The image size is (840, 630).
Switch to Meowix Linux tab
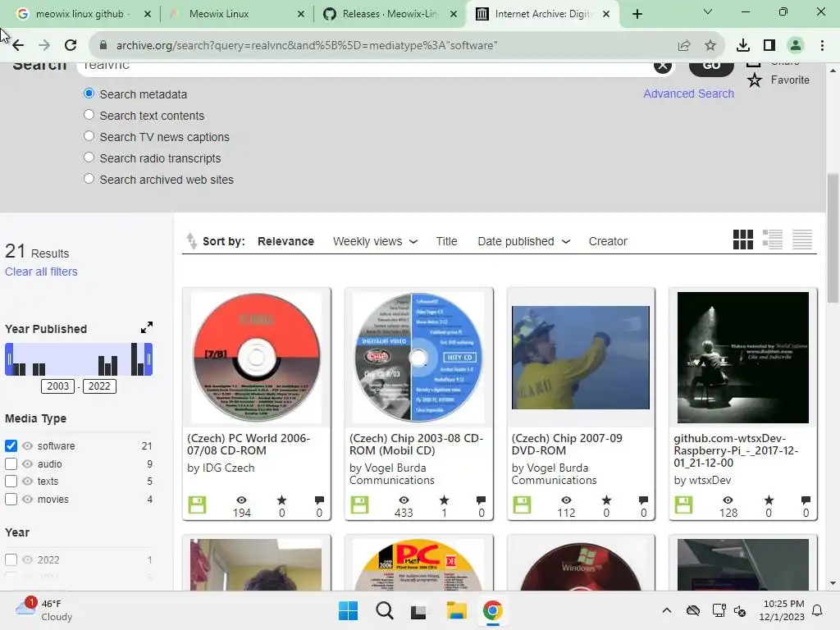(x=235, y=14)
